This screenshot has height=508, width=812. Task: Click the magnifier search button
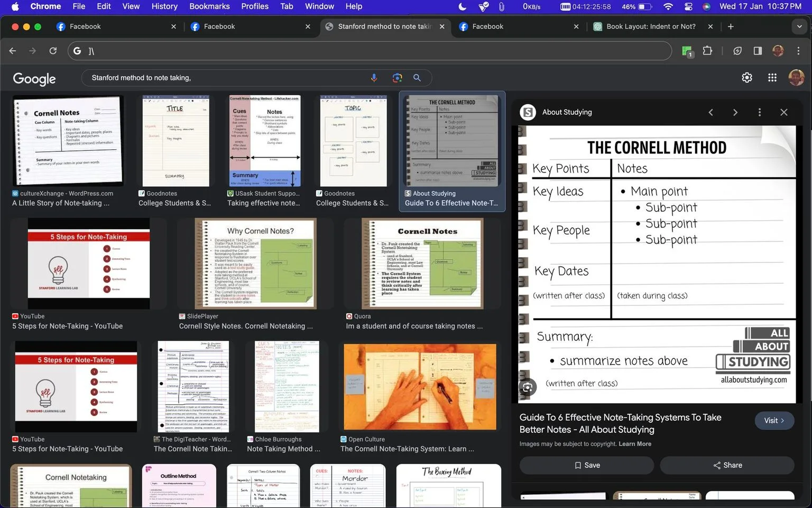(417, 78)
